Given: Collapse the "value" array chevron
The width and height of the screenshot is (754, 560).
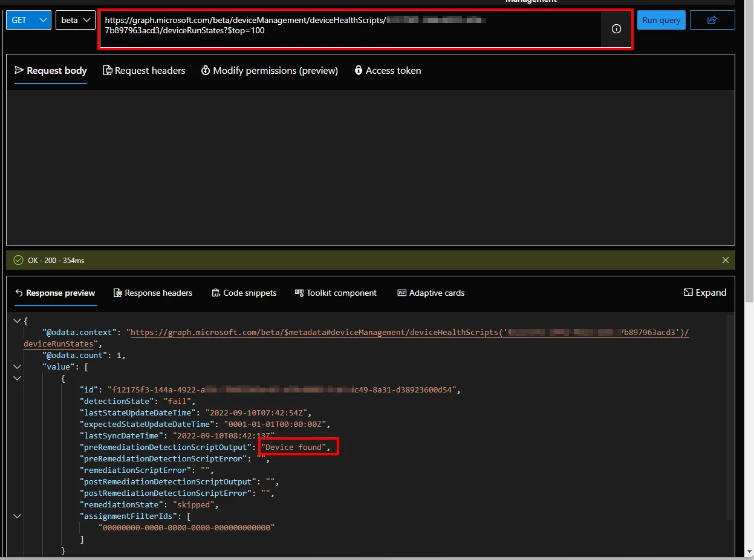Looking at the screenshot, I should click(17, 366).
